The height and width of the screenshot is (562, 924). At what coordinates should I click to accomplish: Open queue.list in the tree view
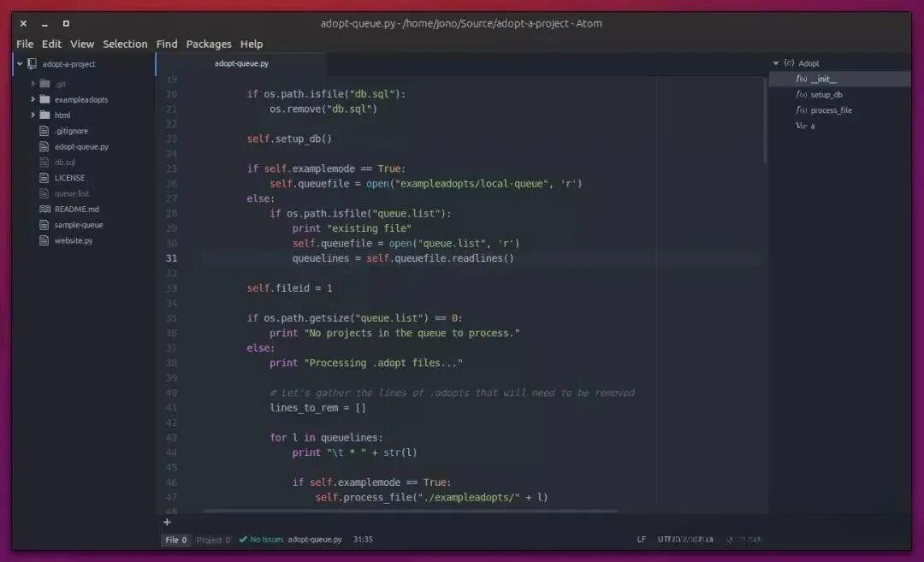[71, 193]
